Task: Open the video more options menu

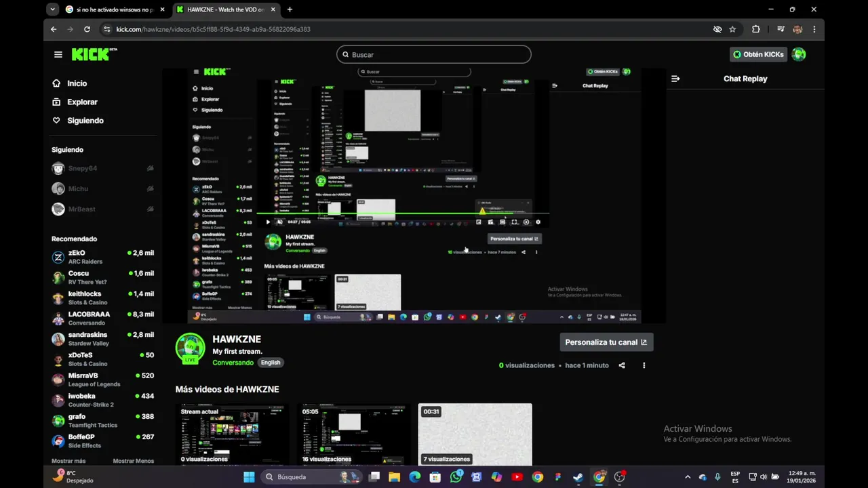Action: point(644,365)
